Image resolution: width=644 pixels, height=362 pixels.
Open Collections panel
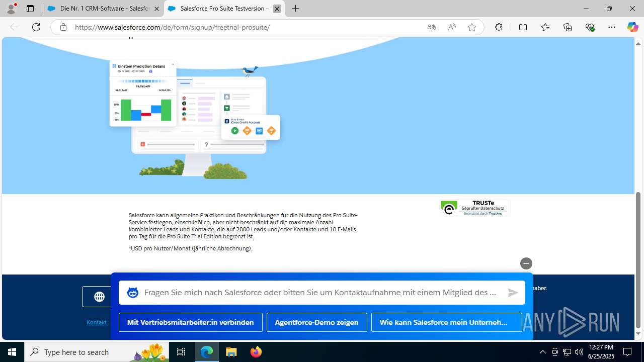click(x=568, y=27)
